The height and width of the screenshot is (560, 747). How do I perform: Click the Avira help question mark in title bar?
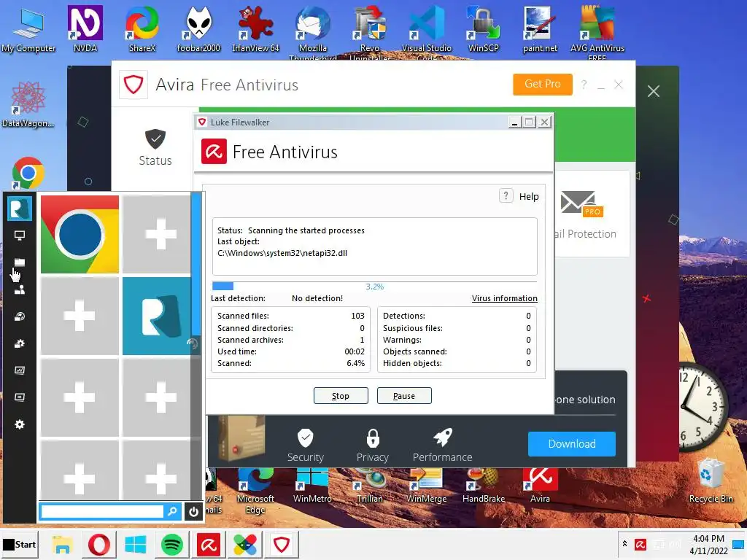(x=584, y=85)
